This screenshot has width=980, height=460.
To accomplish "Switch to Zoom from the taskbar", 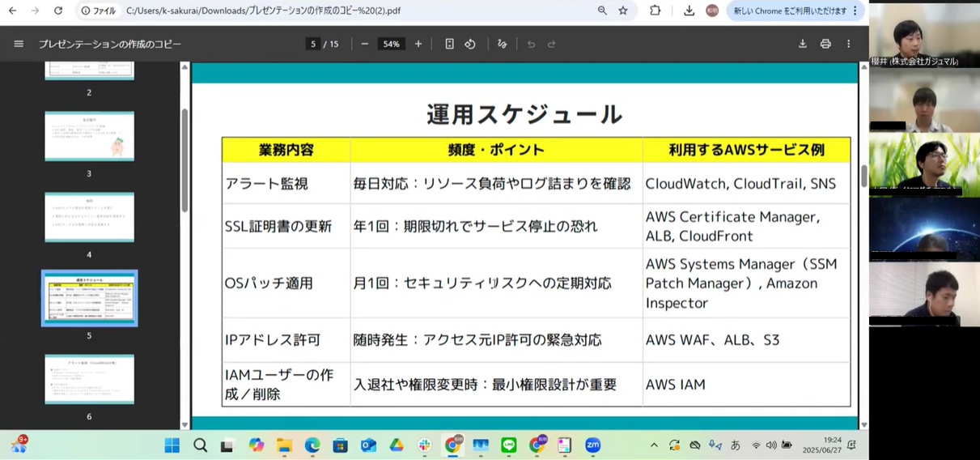I will pos(593,445).
